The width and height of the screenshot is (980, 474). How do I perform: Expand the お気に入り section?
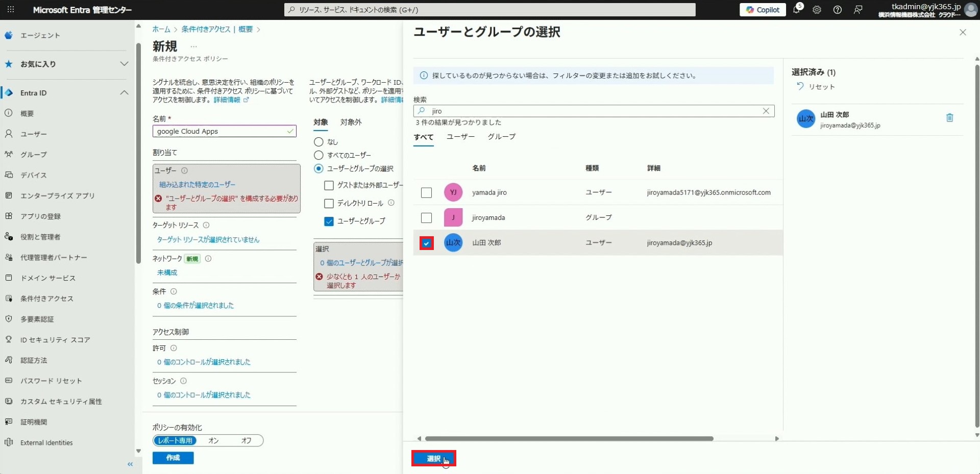tap(124, 64)
